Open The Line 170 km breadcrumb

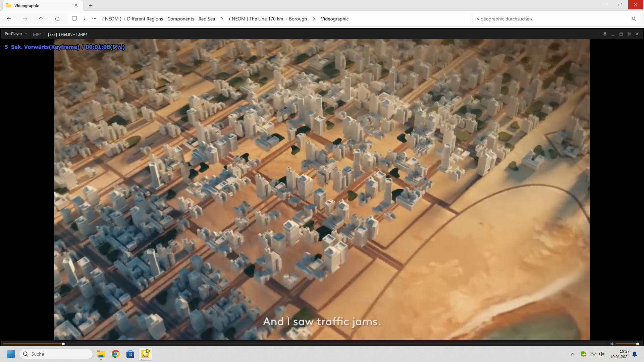pos(268,19)
